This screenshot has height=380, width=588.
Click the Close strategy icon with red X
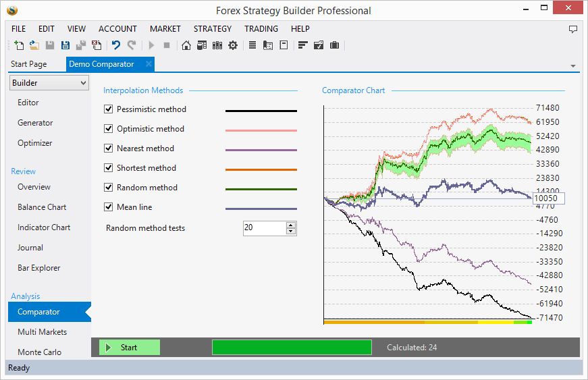point(97,45)
